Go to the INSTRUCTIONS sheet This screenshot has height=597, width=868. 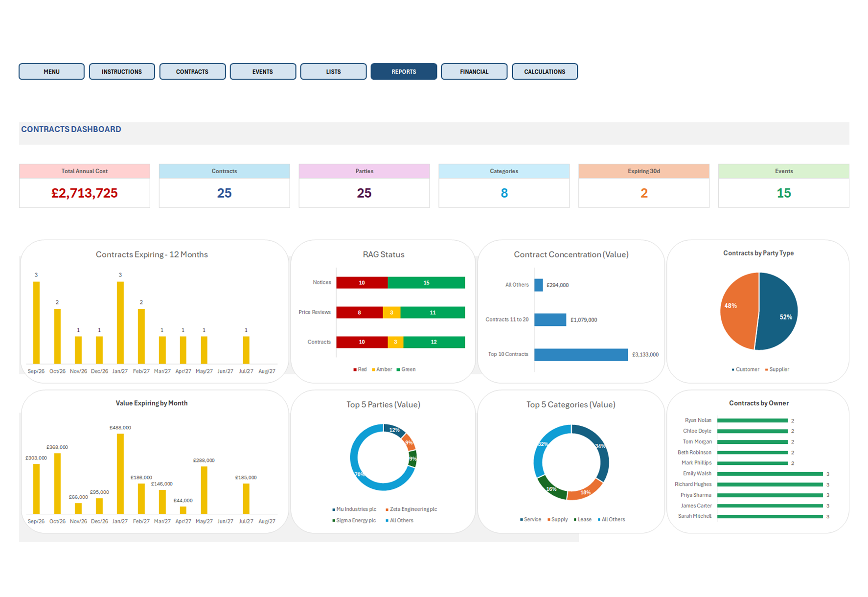[122, 71]
